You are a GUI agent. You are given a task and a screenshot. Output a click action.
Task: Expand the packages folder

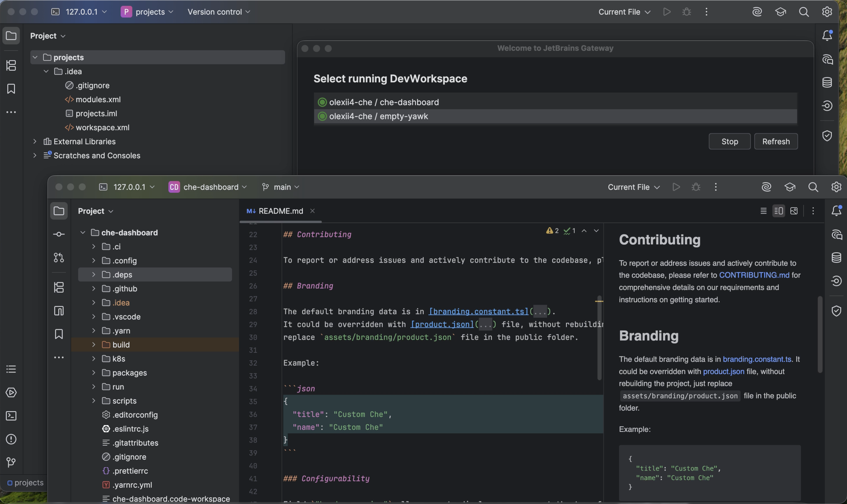93,373
